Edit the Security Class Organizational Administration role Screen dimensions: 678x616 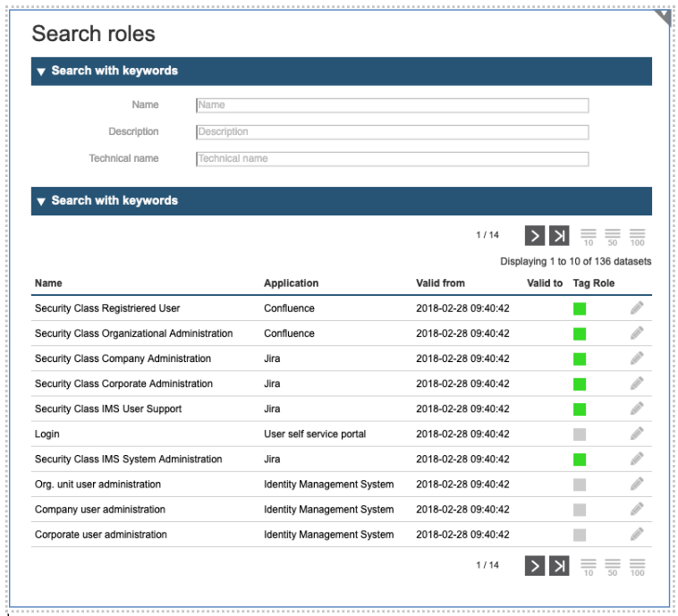637,333
